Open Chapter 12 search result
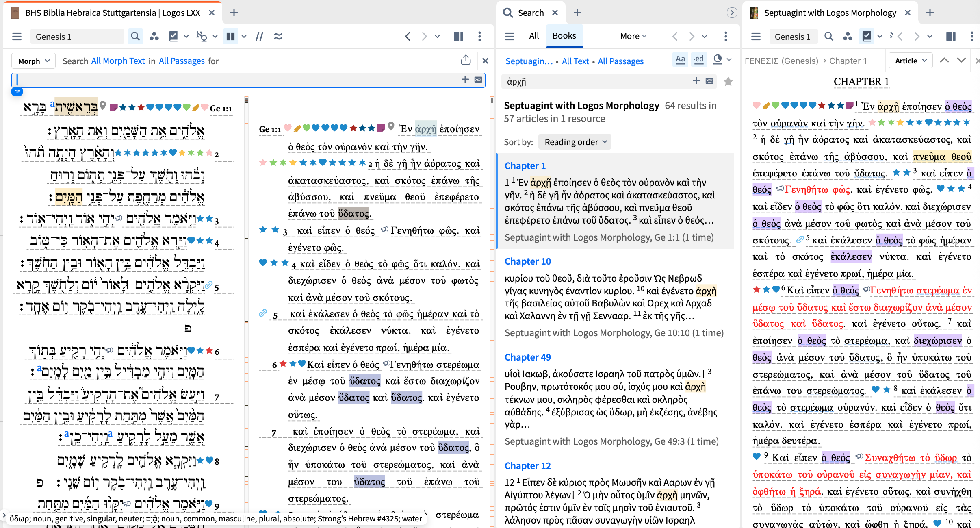This screenshot has width=980, height=528. tap(528, 466)
